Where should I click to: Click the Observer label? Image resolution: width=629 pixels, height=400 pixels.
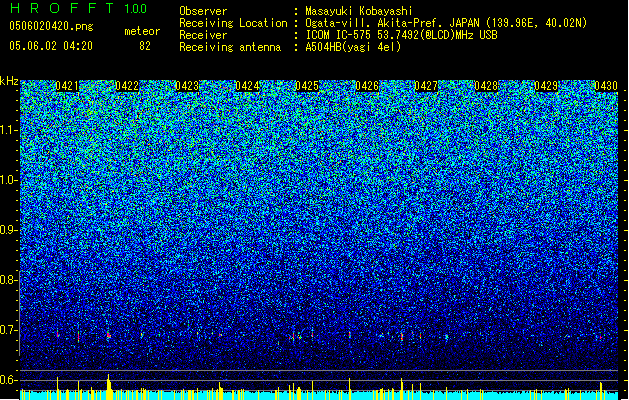coord(203,11)
